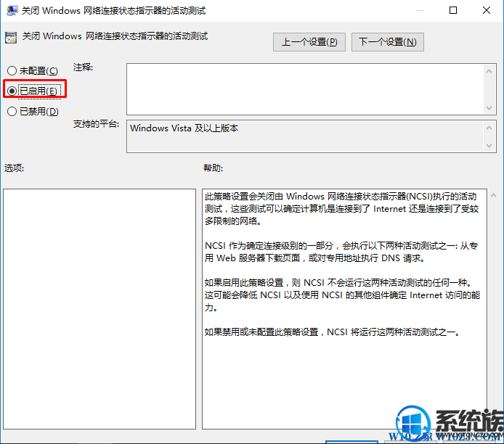Viewport: 504px width, 444px height.
Task: Click the down arrow of 注释 scrollbar
Action: point(489,108)
